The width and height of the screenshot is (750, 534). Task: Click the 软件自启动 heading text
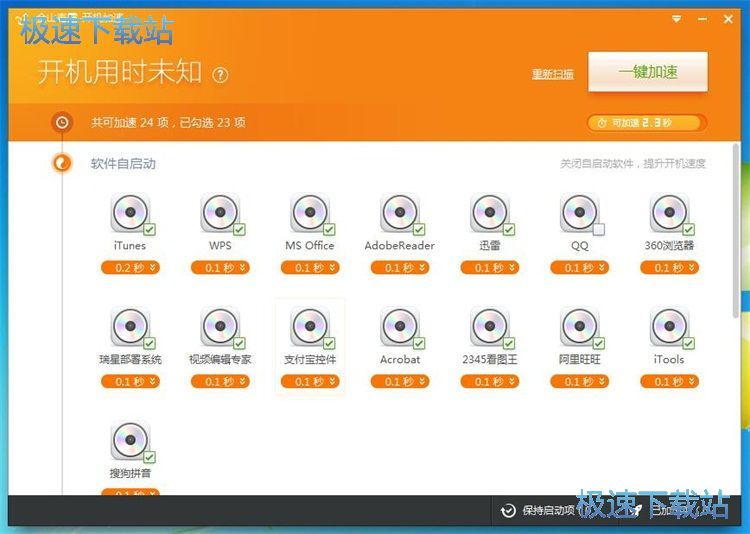(123, 164)
